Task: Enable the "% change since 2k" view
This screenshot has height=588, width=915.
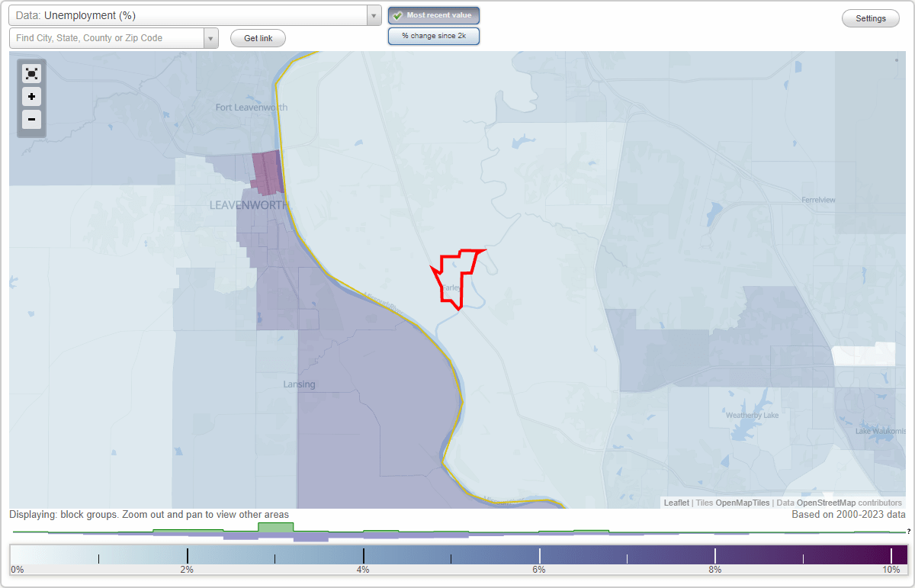Action: click(433, 35)
